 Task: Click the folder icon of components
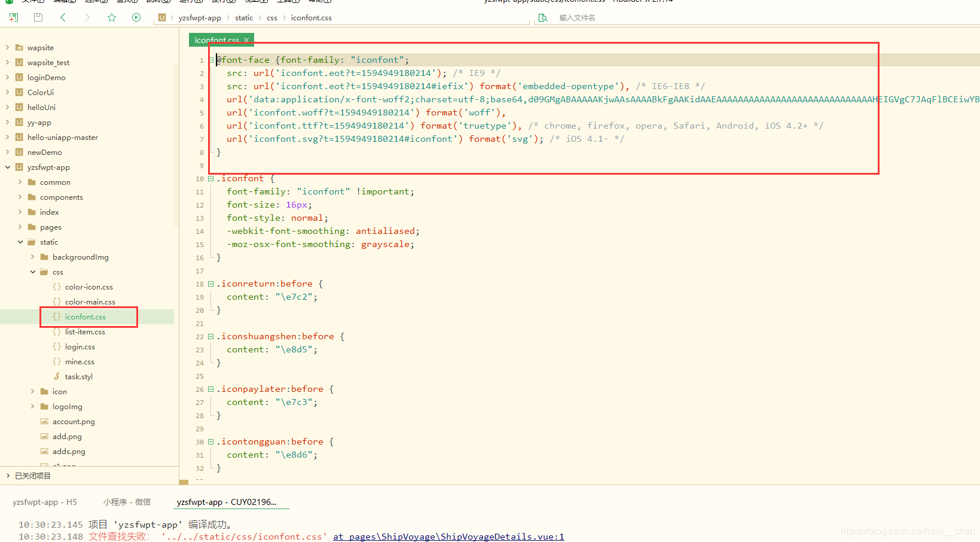(32, 197)
